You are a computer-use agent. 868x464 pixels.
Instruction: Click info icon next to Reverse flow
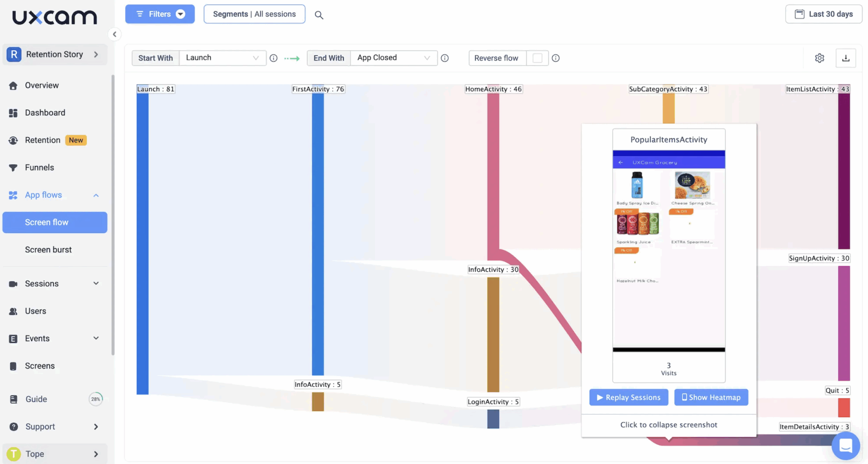555,58
